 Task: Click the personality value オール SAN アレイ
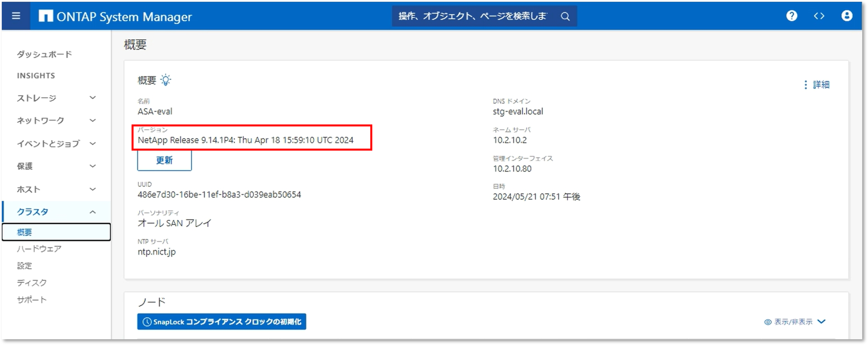175,223
